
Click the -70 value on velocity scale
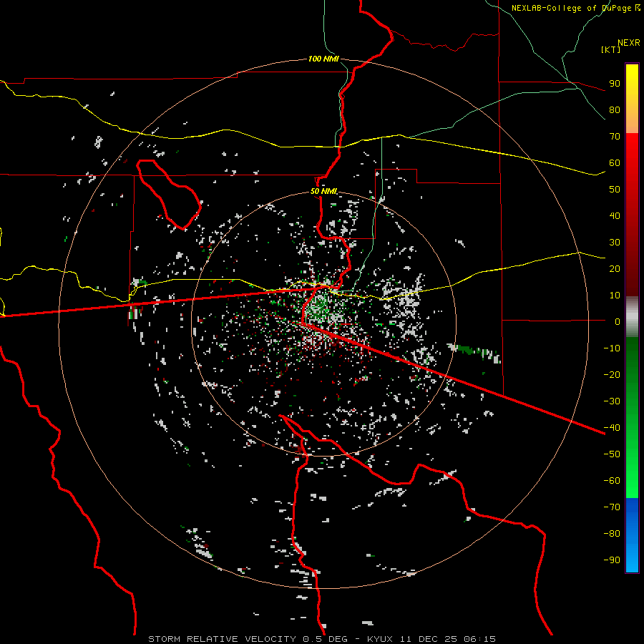pos(612,507)
